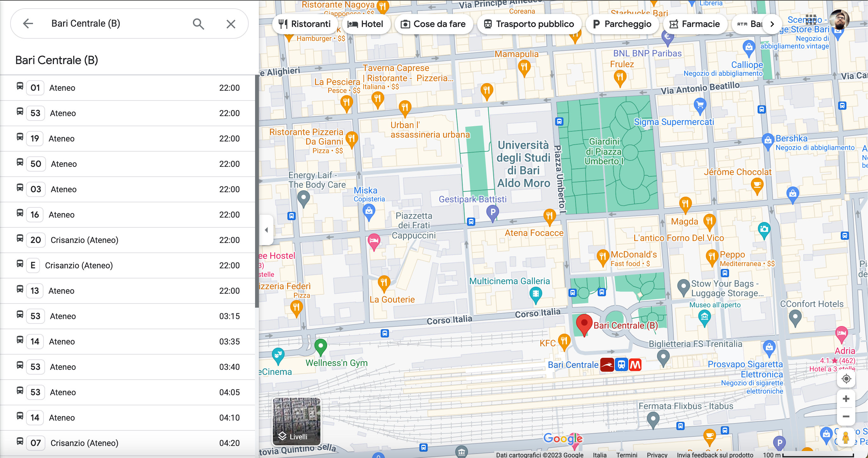Zoom out with the minus button
The image size is (868, 458).
point(846,416)
